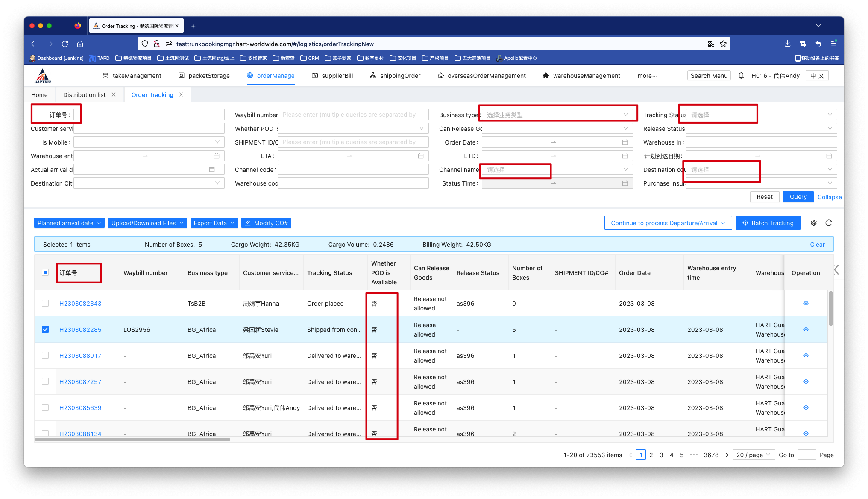
Task: Click the table refresh icon
Action: click(x=829, y=223)
